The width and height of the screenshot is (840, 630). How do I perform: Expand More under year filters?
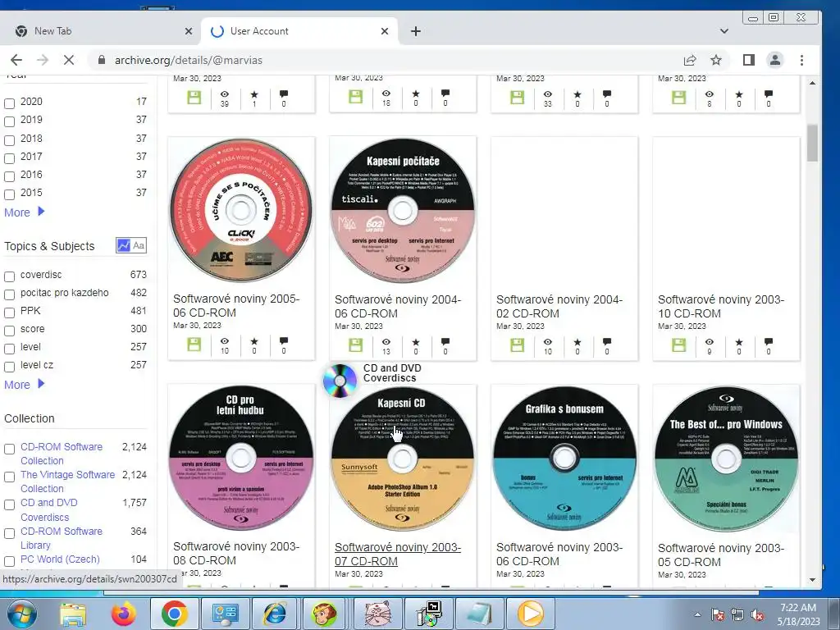coord(24,212)
